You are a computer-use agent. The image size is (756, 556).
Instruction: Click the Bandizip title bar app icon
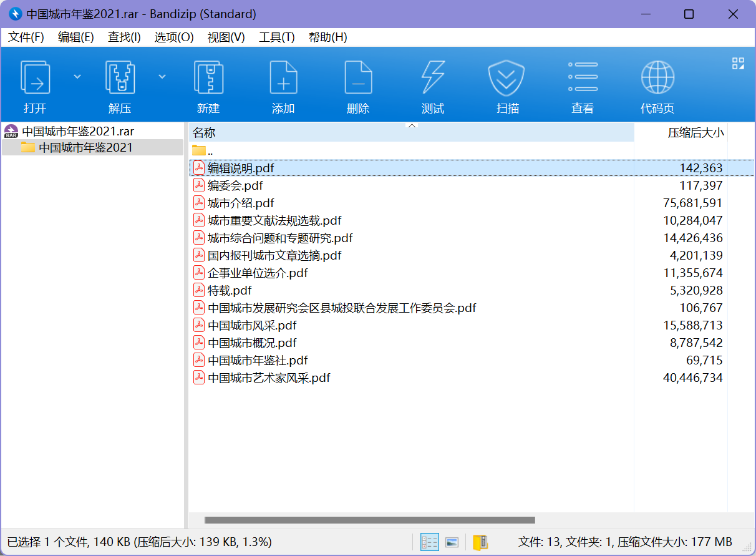15,14
